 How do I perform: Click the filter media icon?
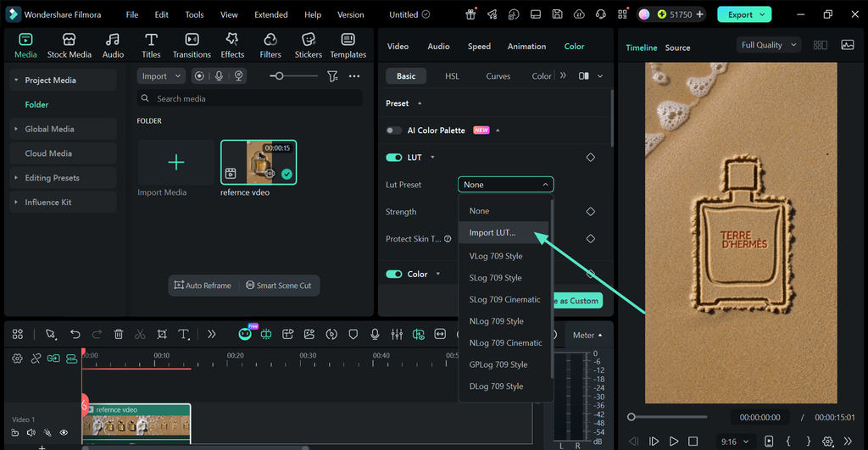tap(332, 76)
